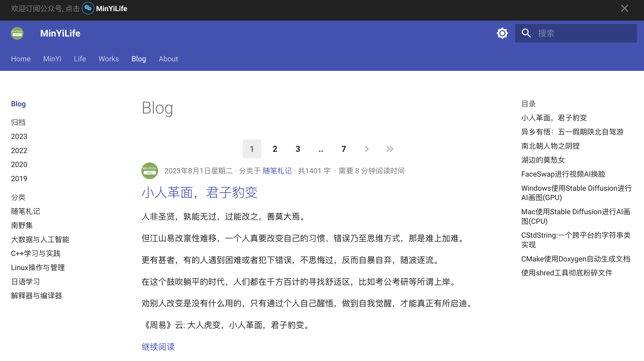Open the Linux操作与管理 category

click(x=38, y=267)
